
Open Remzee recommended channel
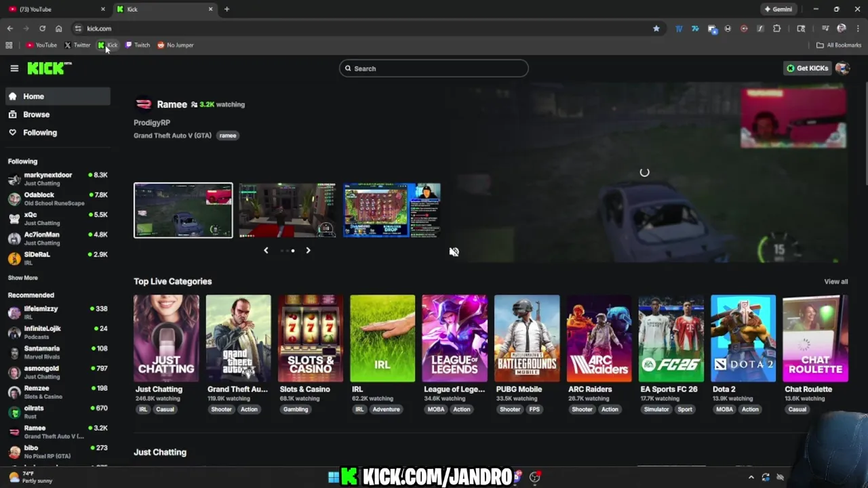click(x=58, y=392)
